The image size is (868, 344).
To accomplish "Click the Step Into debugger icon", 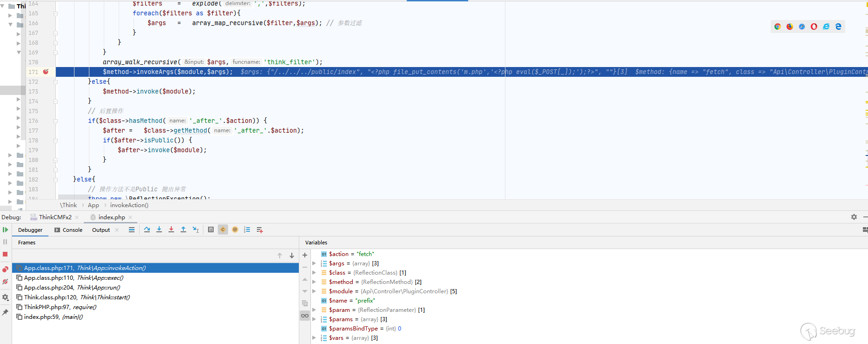I will coord(159,229).
